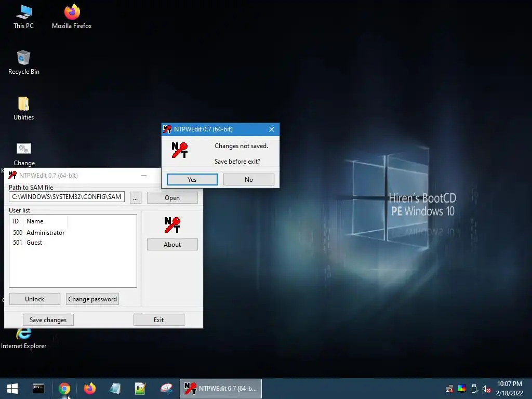This screenshot has height=399, width=532.
Task: Launch Google Chrome from the taskbar
Action: [x=64, y=389]
